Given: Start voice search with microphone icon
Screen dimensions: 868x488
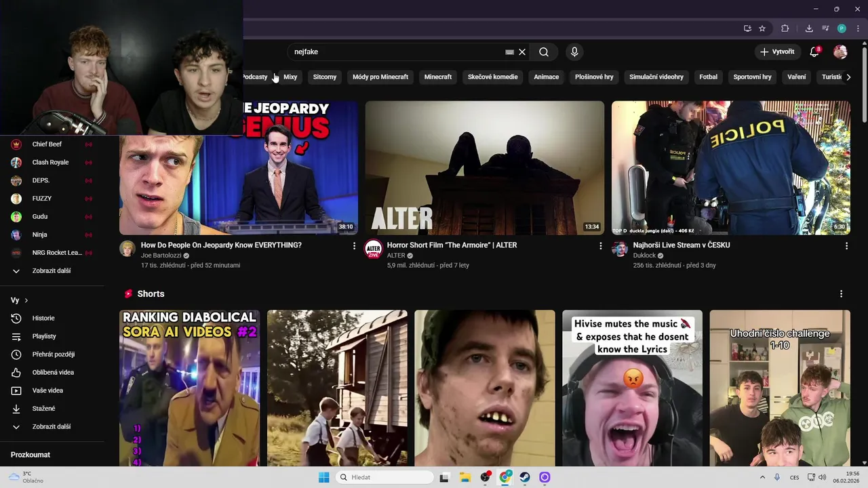Looking at the screenshot, I should click(x=574, y=52).
